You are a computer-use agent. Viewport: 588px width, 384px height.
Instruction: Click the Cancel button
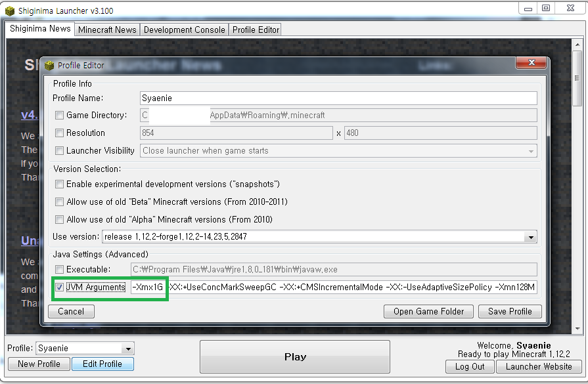coord(71,311)
